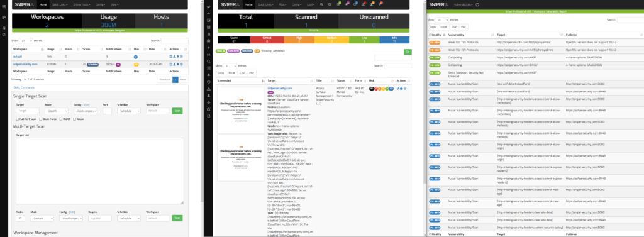Click the red Critical severity bar
This screenshot has width=644, height=237.
[x=267, y=40]
